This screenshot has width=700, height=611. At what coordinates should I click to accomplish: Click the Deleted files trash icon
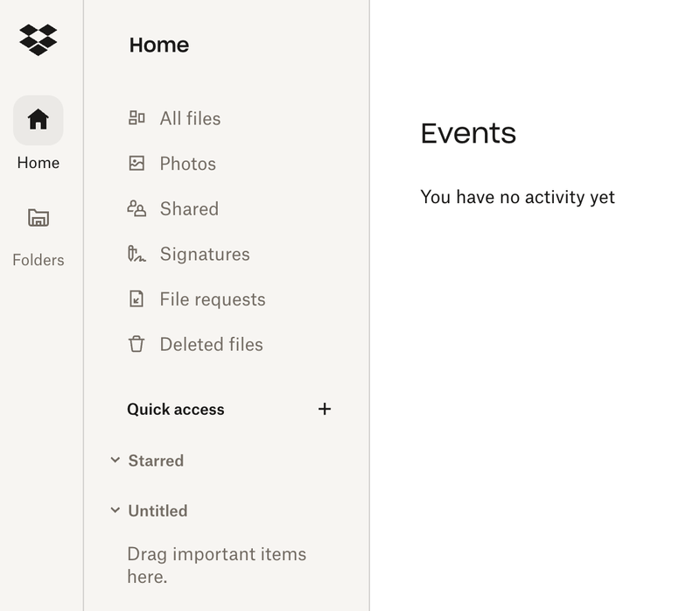click(136, 344)
